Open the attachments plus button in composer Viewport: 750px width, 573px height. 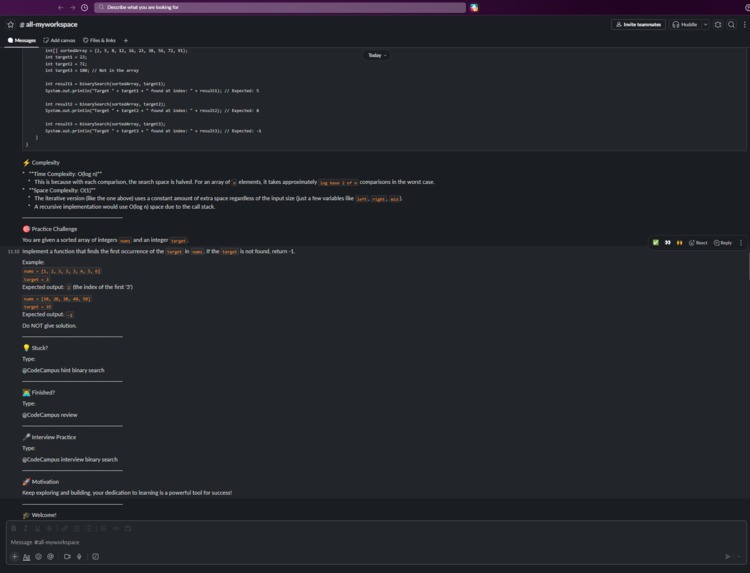point(14,557)
